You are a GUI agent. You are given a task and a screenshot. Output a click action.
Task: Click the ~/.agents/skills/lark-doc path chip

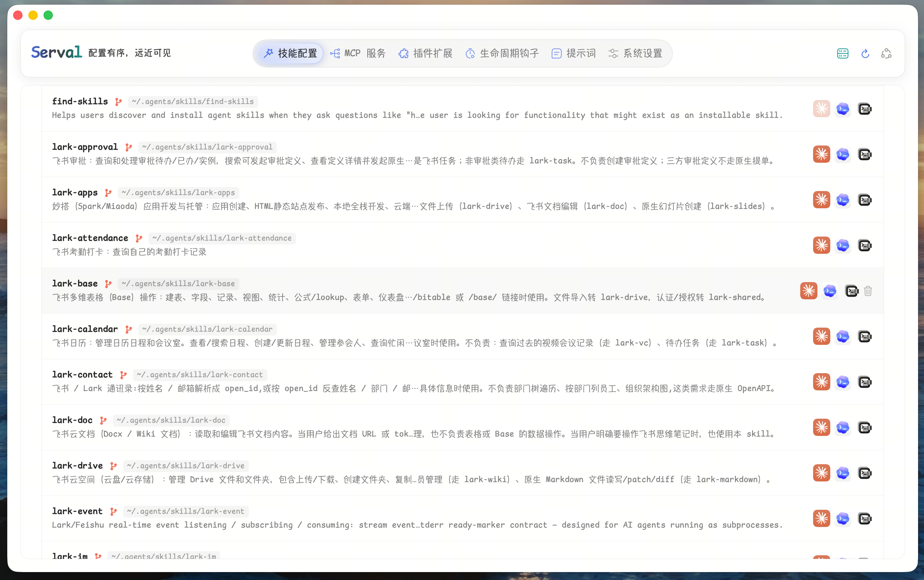(x=171, y=420)
